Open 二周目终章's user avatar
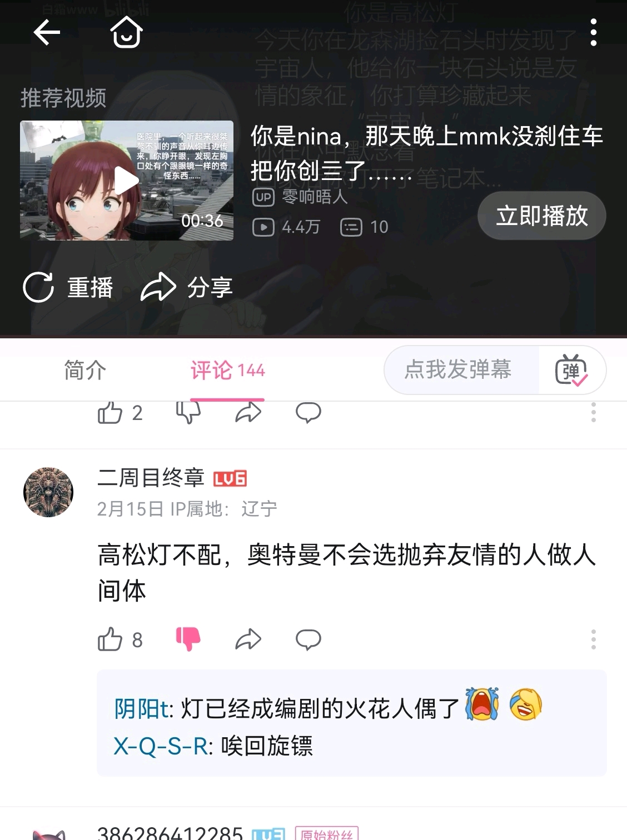This screenshot has height=840, width=627. coord(48,492)
